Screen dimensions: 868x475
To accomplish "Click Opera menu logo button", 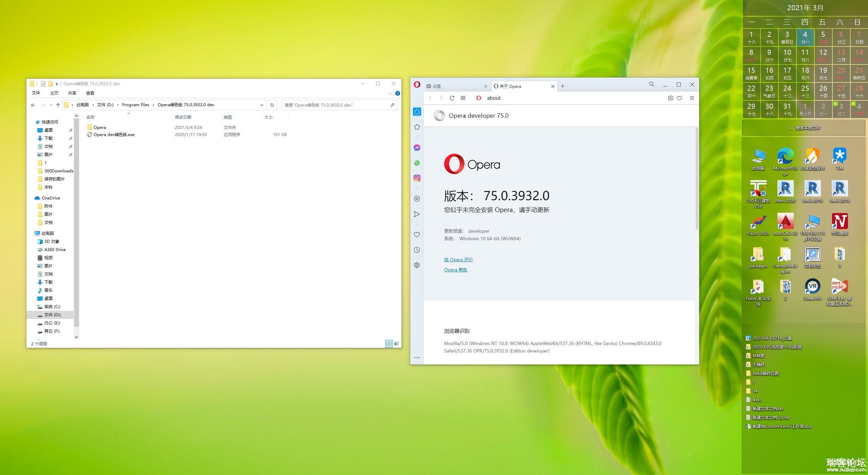I will point(417,85).
